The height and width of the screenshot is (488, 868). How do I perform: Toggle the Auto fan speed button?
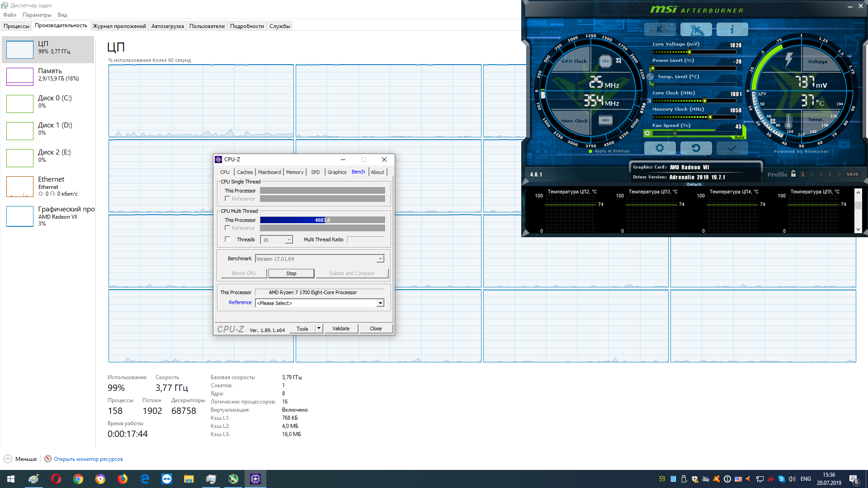pos(739,137)
